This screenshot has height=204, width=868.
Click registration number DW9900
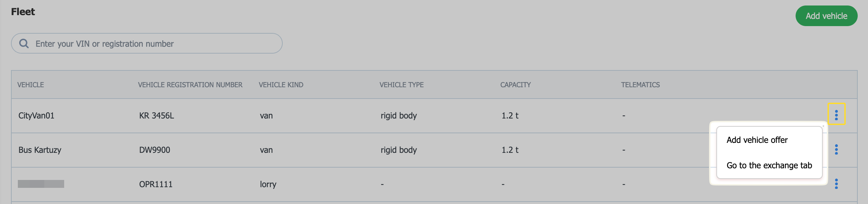click(154, 150)
